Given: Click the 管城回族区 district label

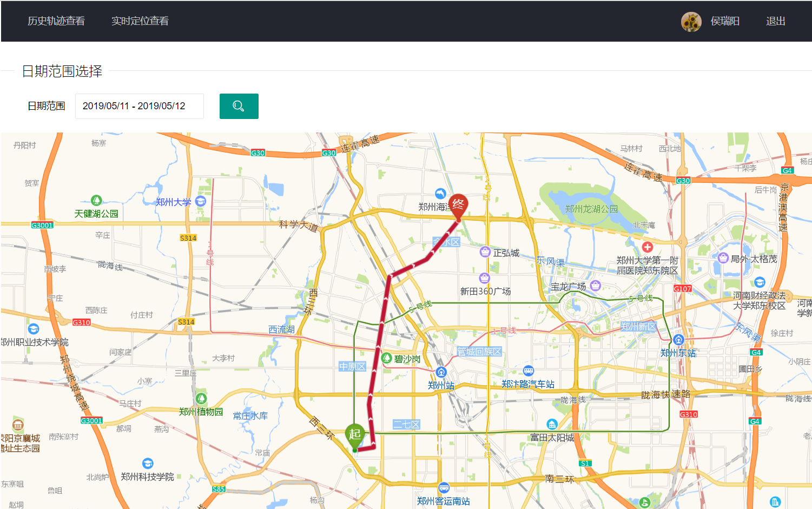Looking at the screenshot, I should point(479,352).
